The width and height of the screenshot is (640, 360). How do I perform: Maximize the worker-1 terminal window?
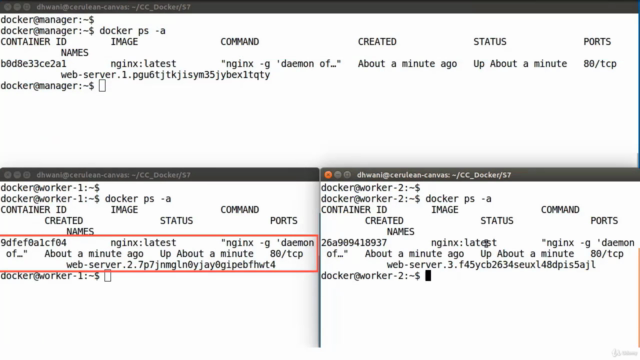[27, 175]
